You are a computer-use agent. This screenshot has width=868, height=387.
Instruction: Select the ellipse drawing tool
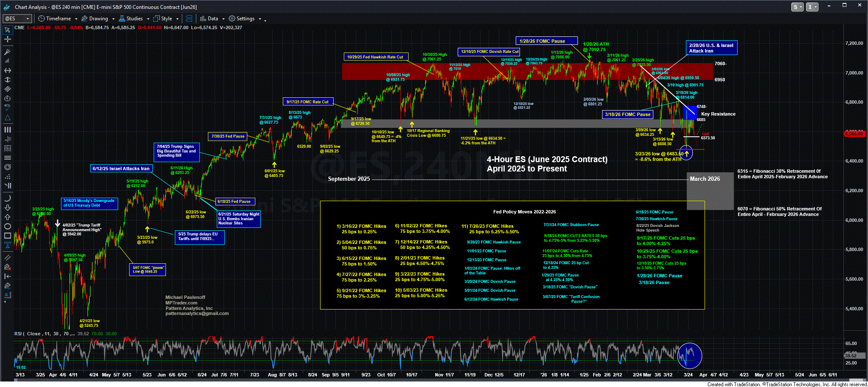[7, 227]
